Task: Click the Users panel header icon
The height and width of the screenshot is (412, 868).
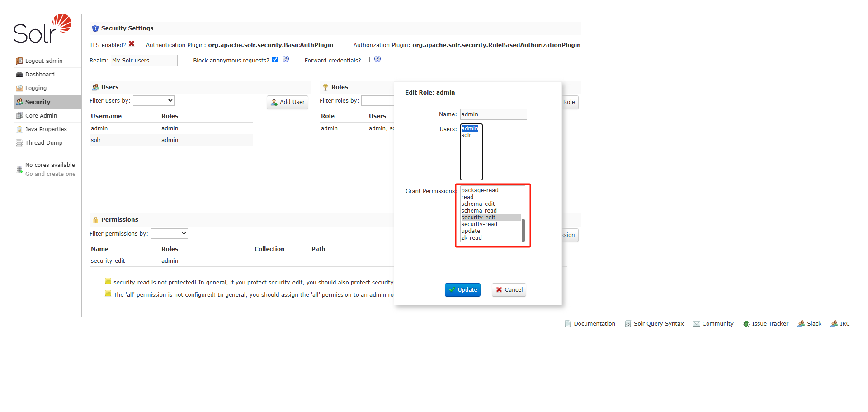Action: (x=95, y=87)
